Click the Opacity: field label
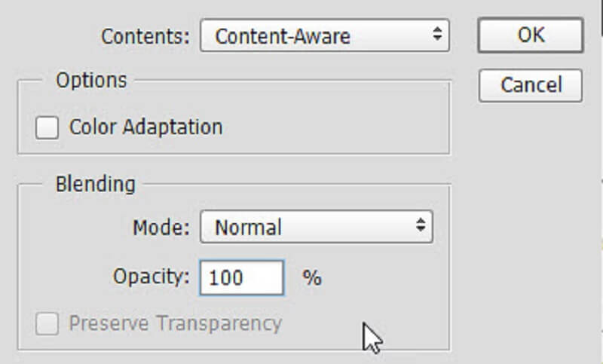 pos(152,277)
